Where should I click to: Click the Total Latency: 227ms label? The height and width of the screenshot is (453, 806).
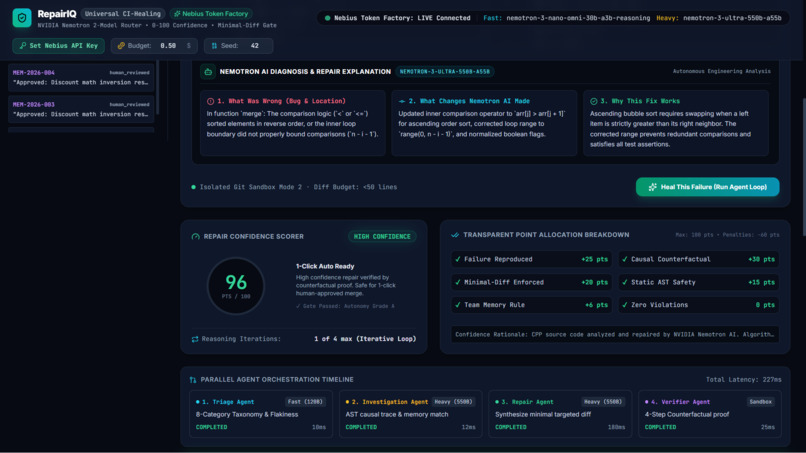743,379
